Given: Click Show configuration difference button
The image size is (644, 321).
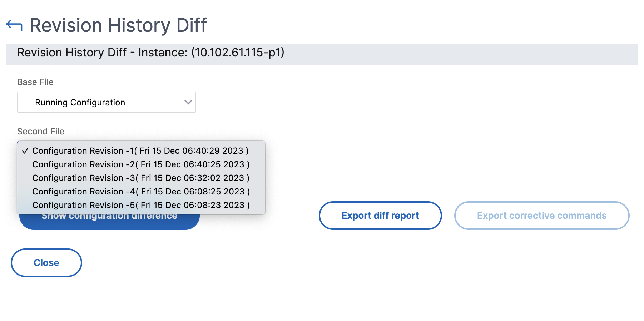Looking at the screenshot, I should pyautogui.click(x=109, y=222).
